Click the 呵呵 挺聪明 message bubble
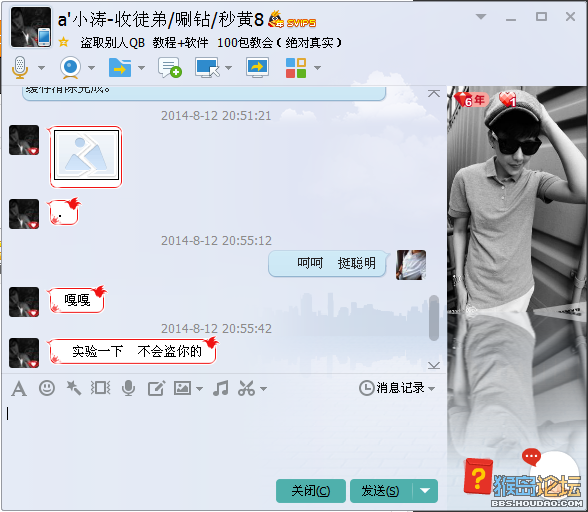This screenshot has height=512, width=588. pos(327,263)
